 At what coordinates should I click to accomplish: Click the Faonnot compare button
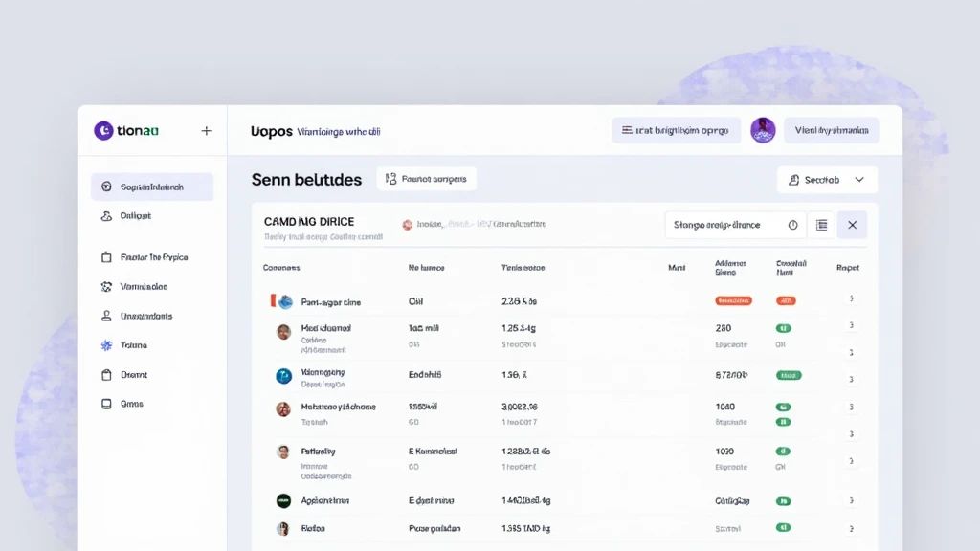tap(426, 179)
